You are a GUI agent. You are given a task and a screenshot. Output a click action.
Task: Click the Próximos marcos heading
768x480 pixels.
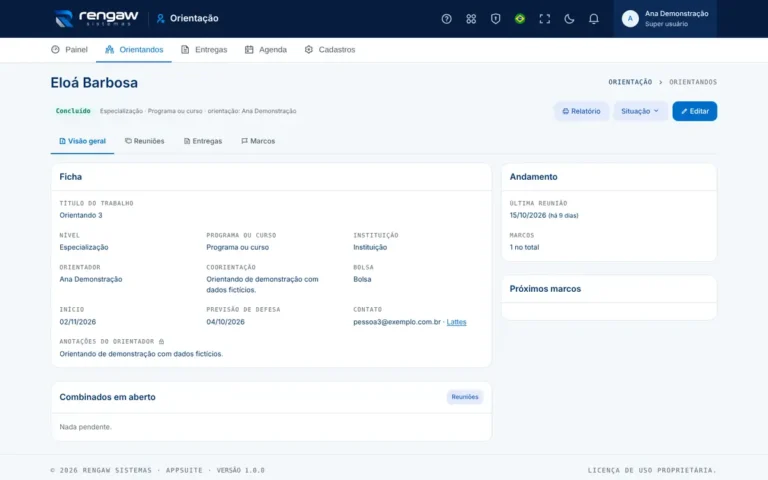[545, 289]
